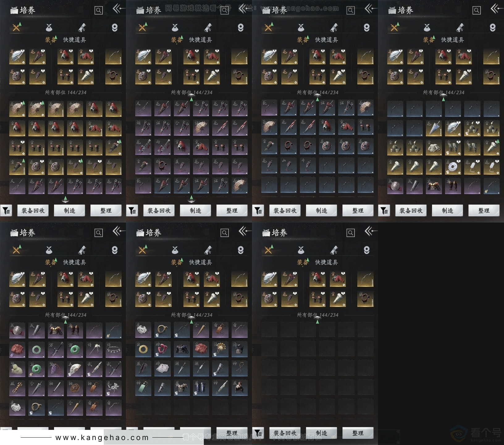
Task: Switch to 快捷道具 tab in first panel
Action: click(x=74, y=40)
